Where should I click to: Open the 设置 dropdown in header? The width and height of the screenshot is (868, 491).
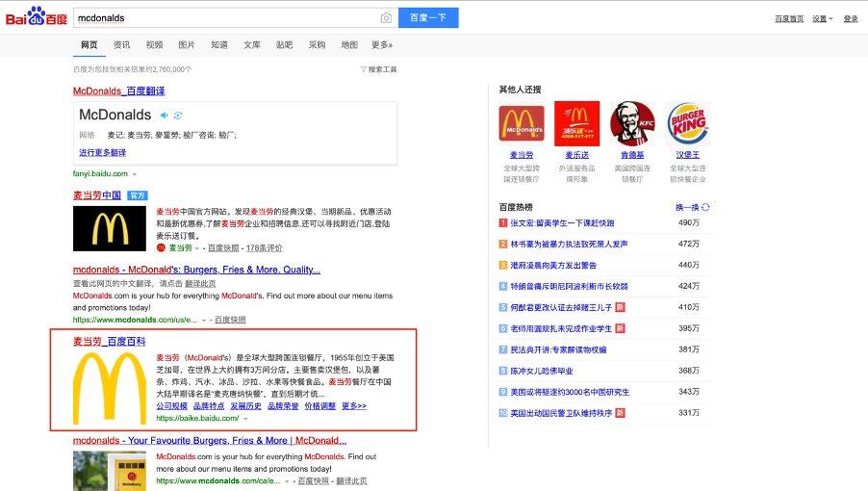(823, 19)
